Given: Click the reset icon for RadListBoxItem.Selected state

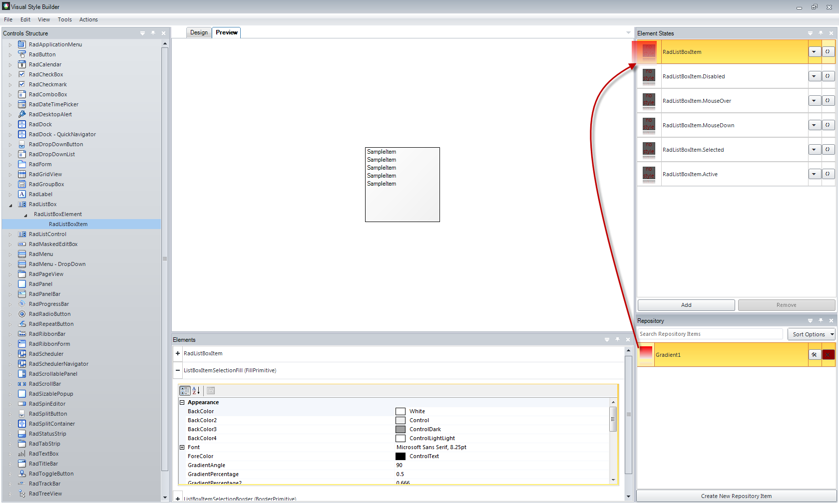Looking at the screenshot, I should tap(828, 150).
